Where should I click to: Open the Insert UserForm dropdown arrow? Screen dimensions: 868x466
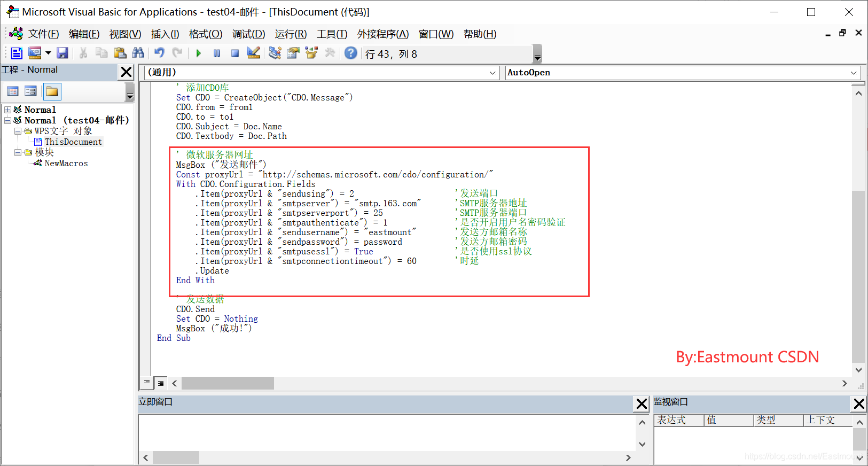click(48, 53)
